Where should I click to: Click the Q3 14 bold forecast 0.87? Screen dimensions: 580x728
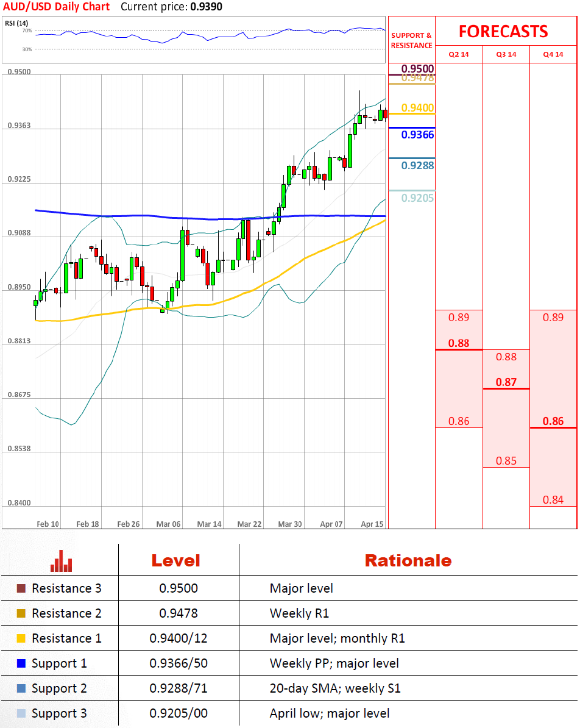tap(506, 382)
